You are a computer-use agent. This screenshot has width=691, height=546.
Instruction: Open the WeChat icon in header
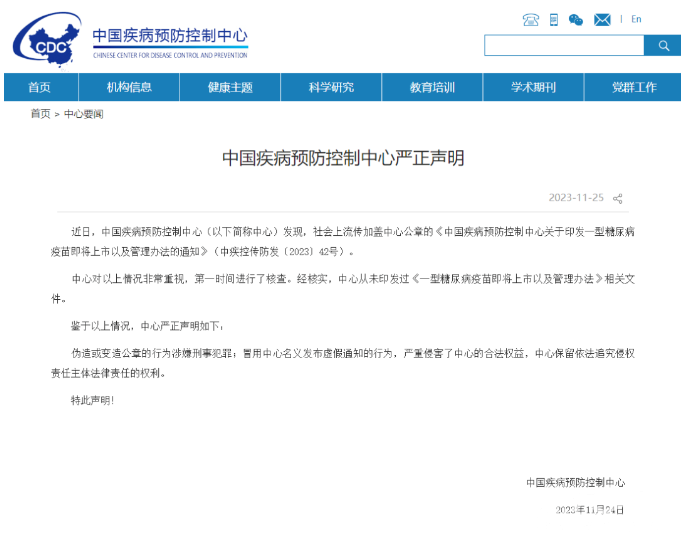coord(576,20)
